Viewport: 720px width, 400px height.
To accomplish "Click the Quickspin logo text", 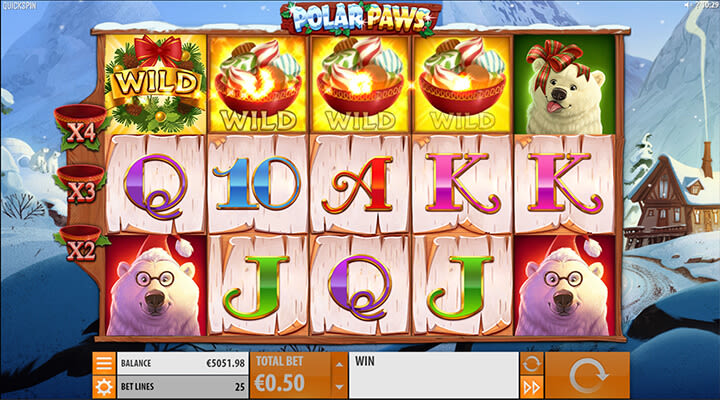I will click(x=19, y=6).
